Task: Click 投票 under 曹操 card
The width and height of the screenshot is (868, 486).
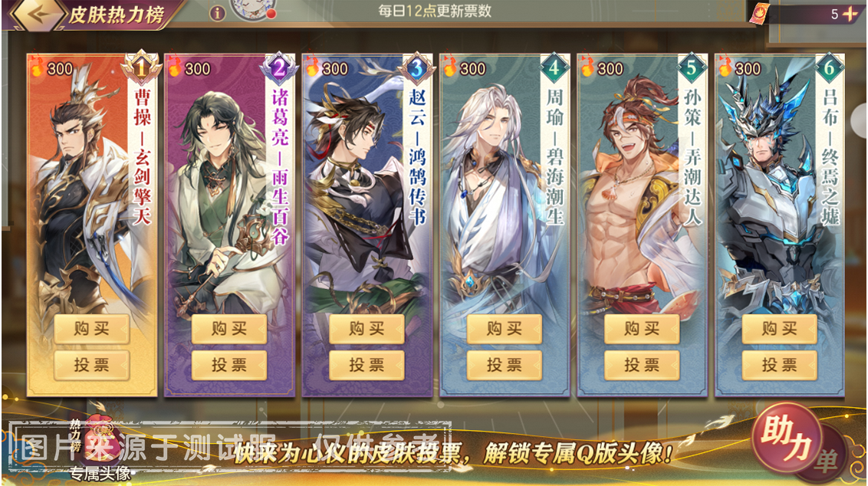Action: pos(92,366)
